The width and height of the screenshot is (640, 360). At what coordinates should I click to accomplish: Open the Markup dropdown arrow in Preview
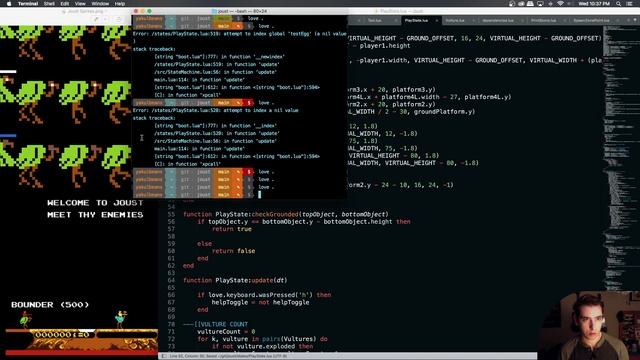[x=105, y=19]
